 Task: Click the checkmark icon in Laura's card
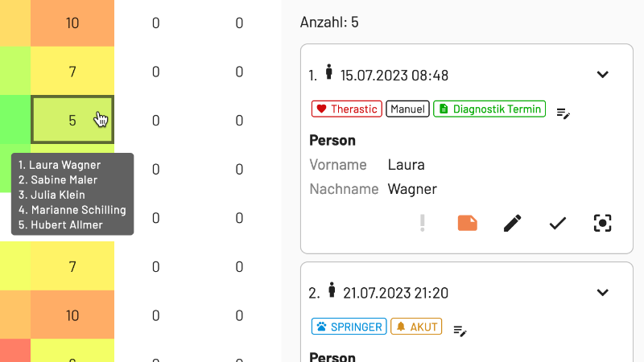tap(558, 224)
